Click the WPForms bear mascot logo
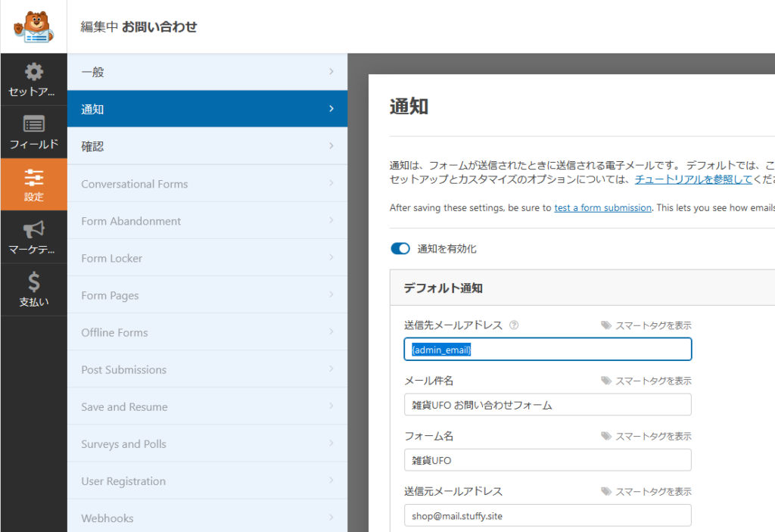 pyautogui.click(x=33, y=26)
